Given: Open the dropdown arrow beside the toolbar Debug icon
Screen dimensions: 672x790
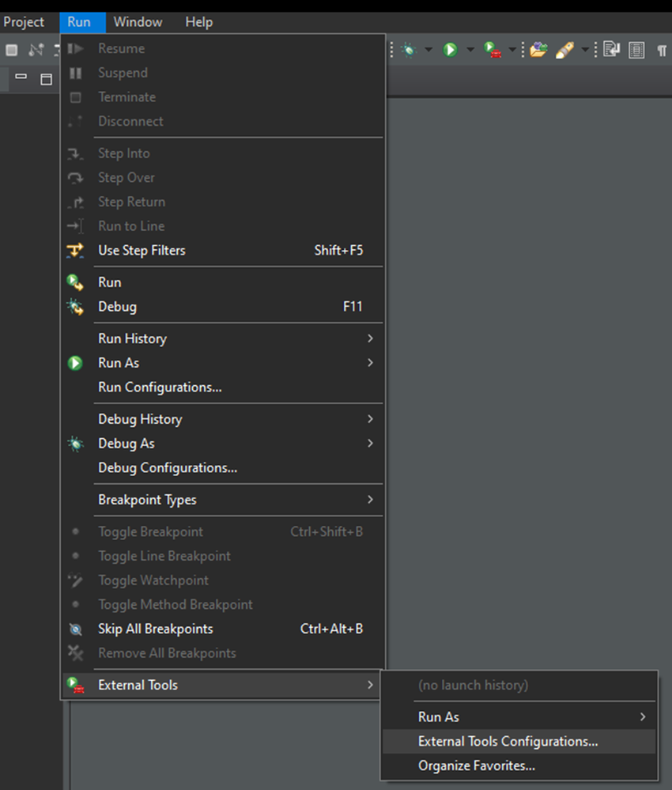Looking at the screenshot, I should point(428,50).
